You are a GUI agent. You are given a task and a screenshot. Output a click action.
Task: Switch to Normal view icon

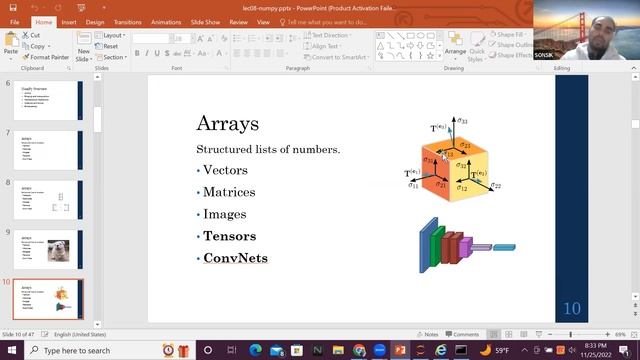(493, 334)
